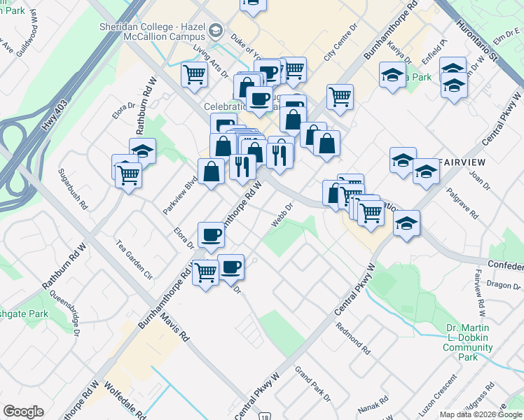Select the Nanak Rd street label
This screenshot has width=524, height=420.
[x=373, y=405]
